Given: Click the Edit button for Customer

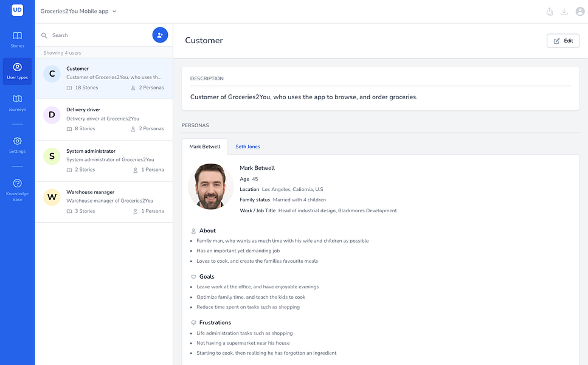Looking at the screenshot, I should tap(562, 40).
